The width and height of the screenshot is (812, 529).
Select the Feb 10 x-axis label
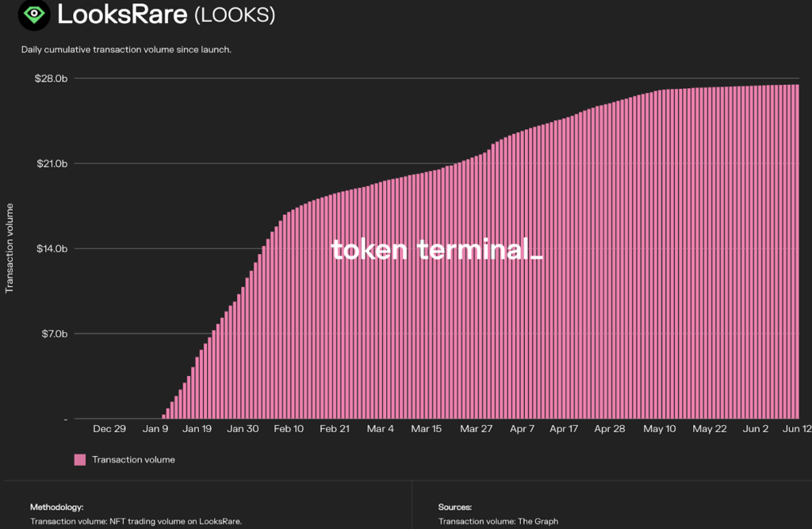(289, 429)
